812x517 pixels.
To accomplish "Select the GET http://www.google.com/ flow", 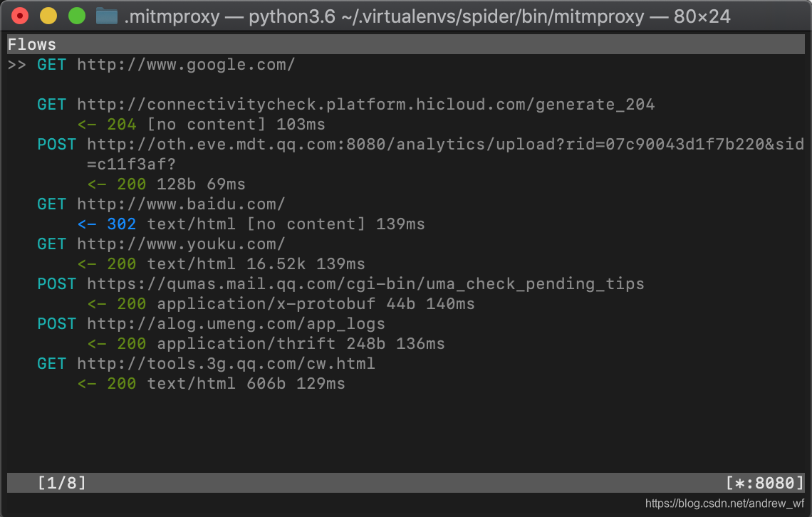I will pos(166,65).
